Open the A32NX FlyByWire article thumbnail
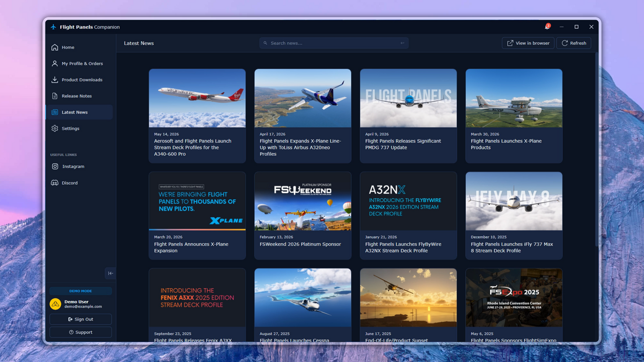 tap(408, 201)
